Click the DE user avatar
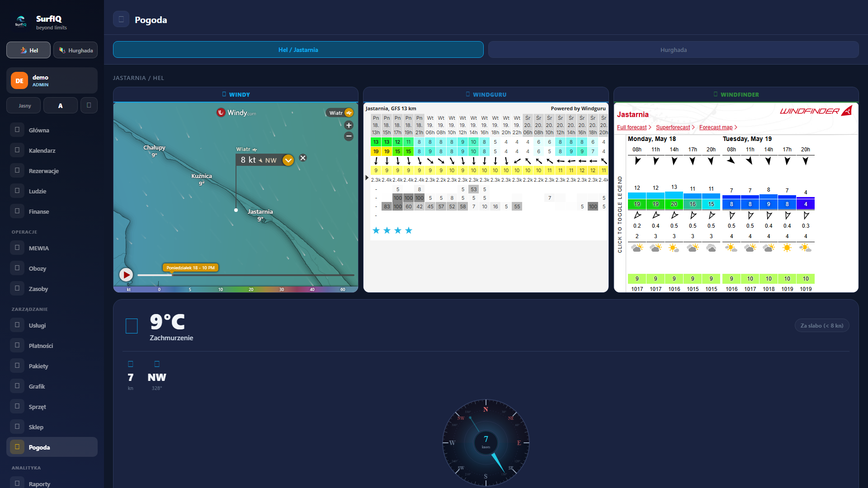 19,80
